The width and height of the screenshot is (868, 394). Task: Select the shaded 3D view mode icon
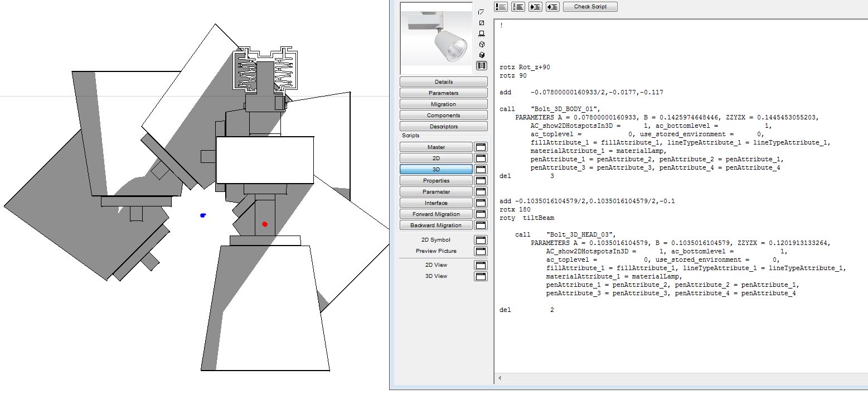point(481,55)
